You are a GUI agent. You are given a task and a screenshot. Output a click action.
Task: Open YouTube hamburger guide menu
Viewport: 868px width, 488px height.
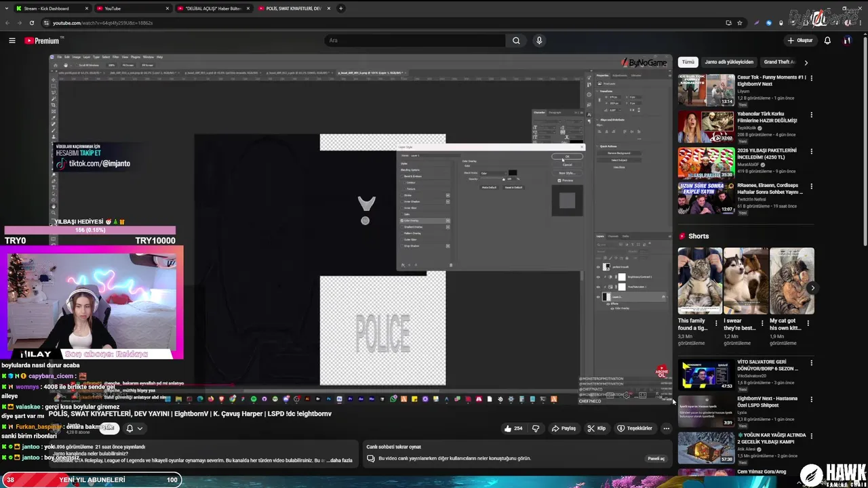point(12,41)
